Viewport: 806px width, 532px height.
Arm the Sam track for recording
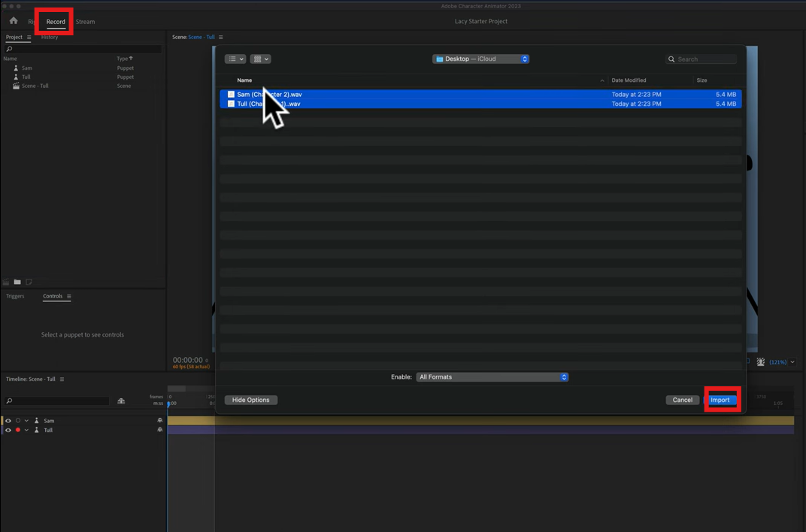(x=17, y=421)
